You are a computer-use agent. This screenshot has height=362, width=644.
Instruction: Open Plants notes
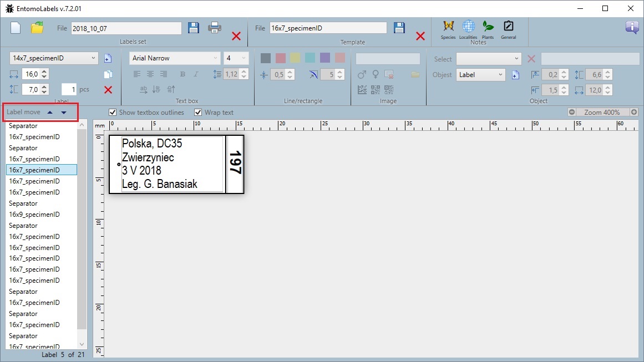pos(488,27)
